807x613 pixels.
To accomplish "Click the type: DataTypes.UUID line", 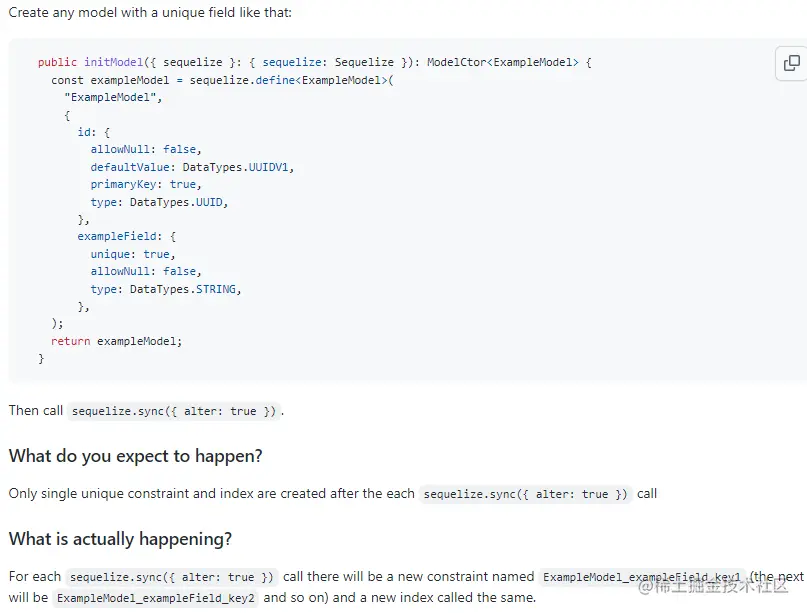I will tap(159, 202).
